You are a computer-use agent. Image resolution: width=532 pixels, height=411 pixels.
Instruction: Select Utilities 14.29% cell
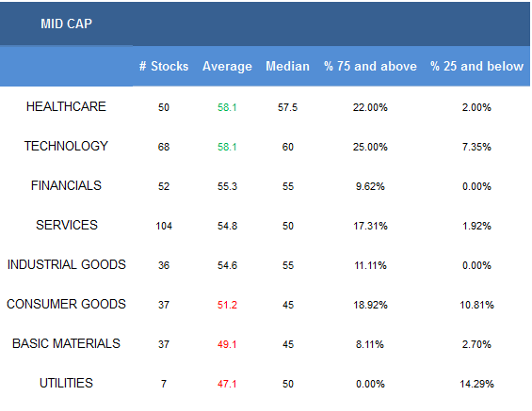click(x=476, y=384)
